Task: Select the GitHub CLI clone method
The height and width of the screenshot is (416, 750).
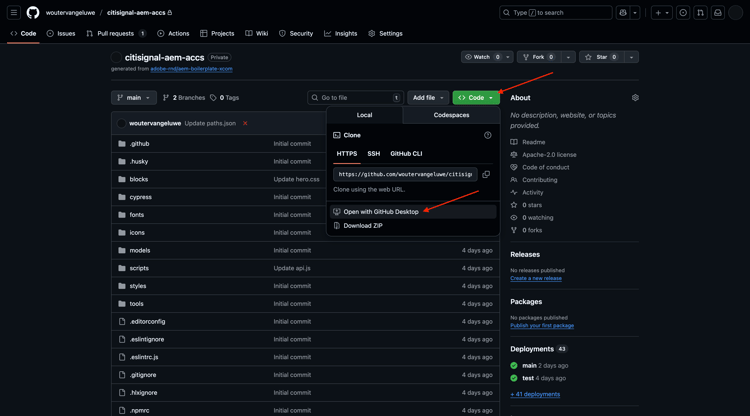Action: pyautogui.click(x=406, y=153)
